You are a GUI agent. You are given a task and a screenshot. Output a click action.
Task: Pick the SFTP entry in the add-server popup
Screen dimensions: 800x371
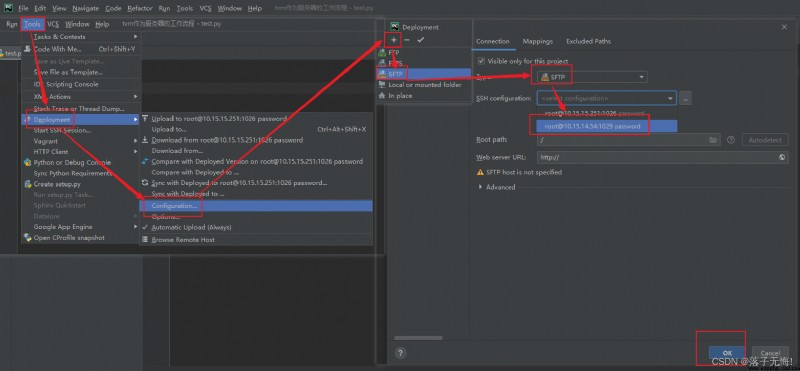coord(423,74)
